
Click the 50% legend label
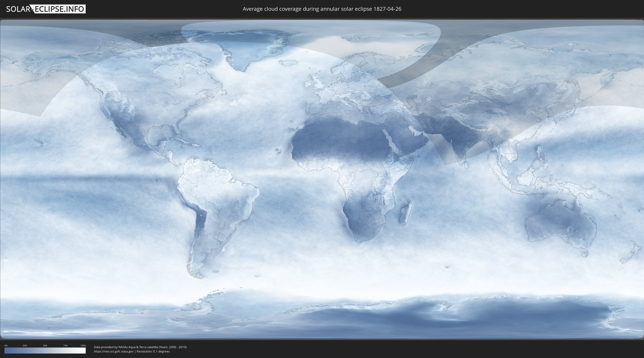(x=45, y=345)
